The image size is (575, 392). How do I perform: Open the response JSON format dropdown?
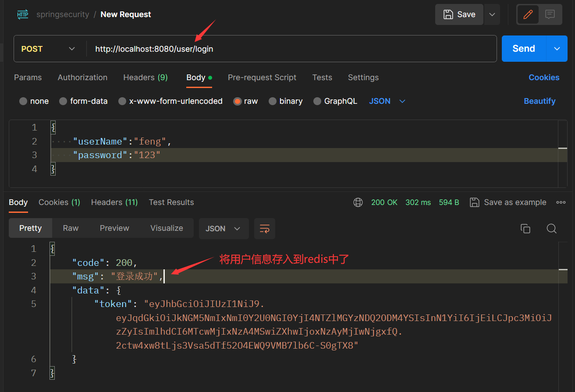point(224,229)
